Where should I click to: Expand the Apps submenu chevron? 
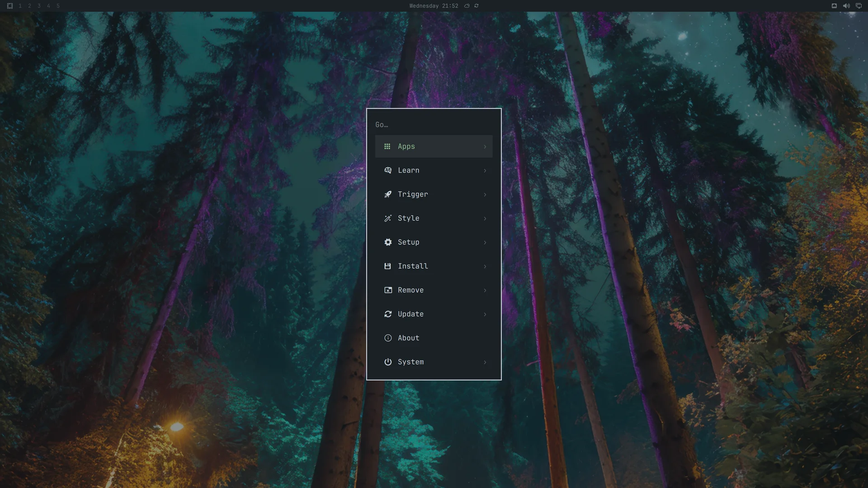click(x=485, y=146)
